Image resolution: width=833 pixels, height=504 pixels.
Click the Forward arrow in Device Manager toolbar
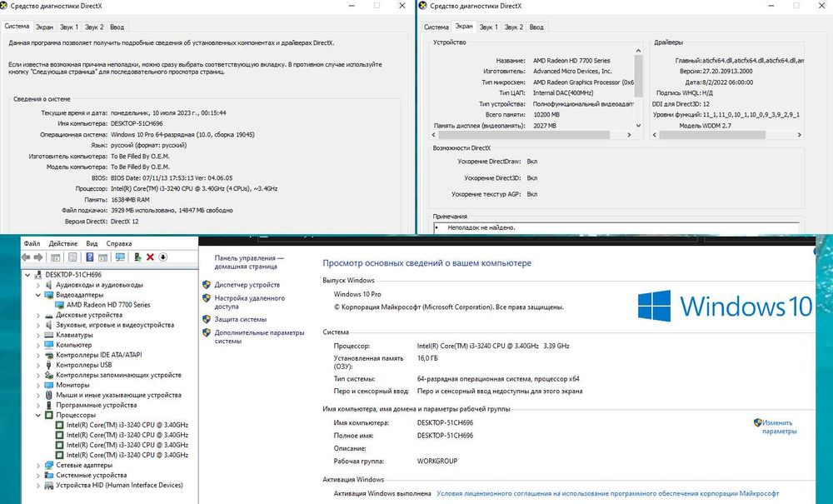(x=38, y=257)
